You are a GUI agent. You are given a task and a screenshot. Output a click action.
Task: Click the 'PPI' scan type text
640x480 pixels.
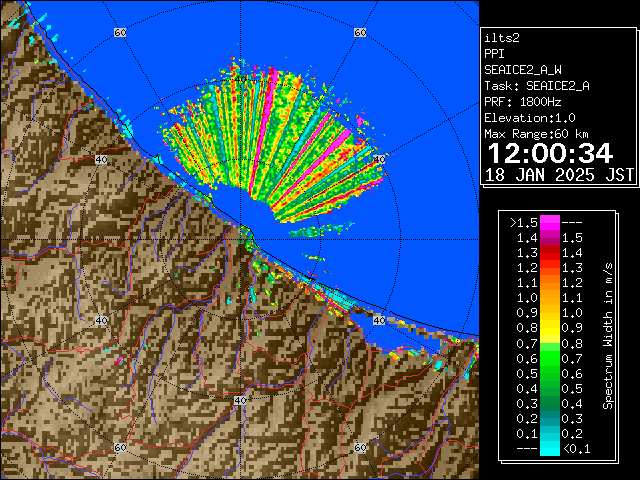[494, 54]
